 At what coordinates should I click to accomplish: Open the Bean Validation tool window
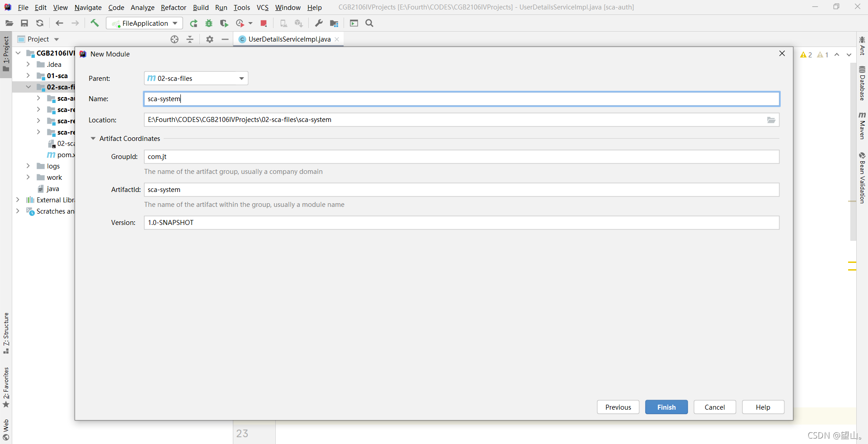pyautogui.click(x=862, y=178)
